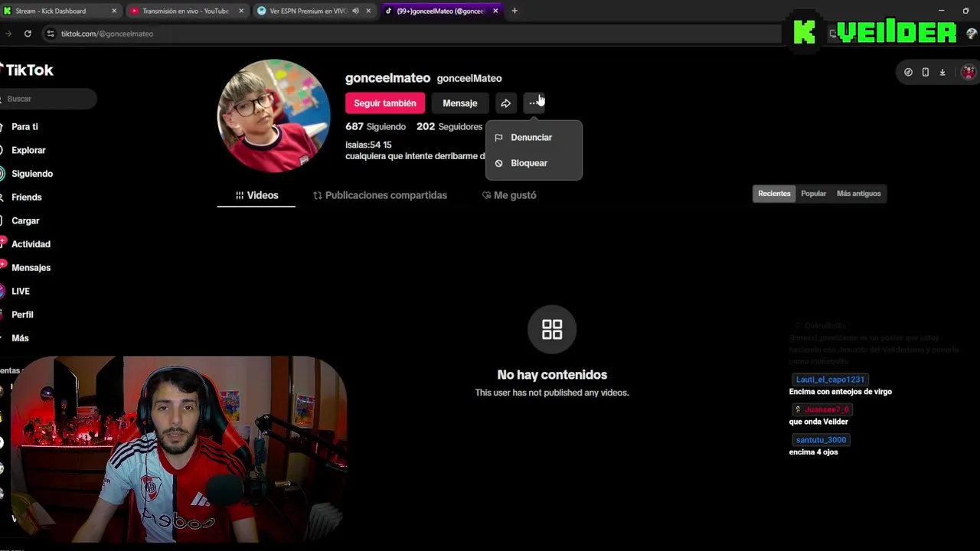Open the Publicaciones compartidas tab

coord(380,195)
